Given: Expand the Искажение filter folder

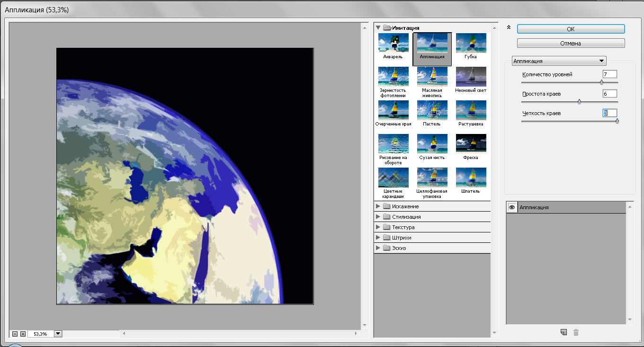Looking at the screenshot, I should [378, 206].
